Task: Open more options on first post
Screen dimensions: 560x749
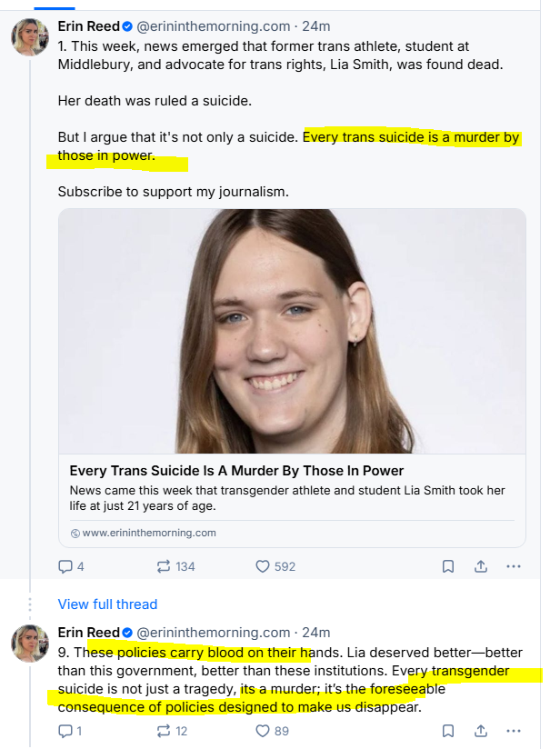Action: [513, 566]
